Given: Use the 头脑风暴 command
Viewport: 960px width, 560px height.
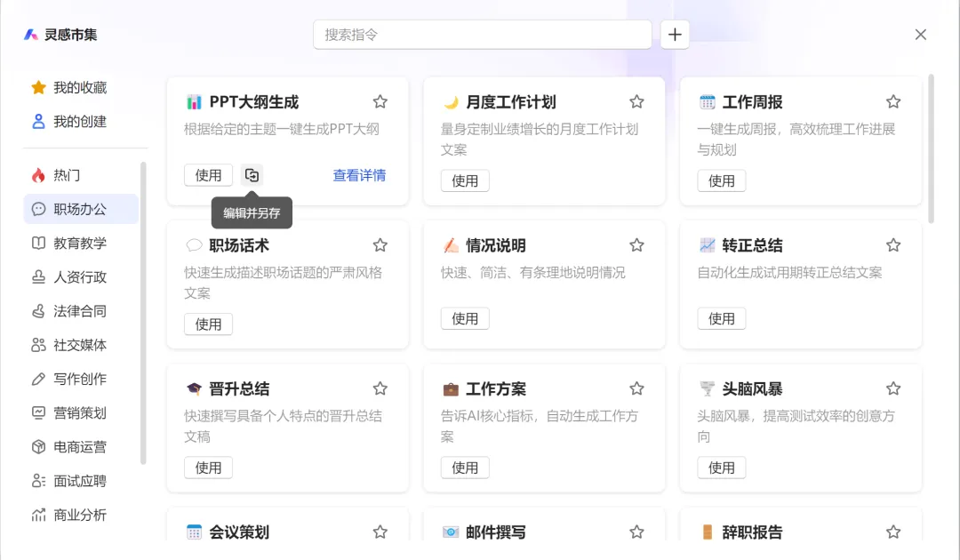Looking at the screenshot, I should (721, 468).
